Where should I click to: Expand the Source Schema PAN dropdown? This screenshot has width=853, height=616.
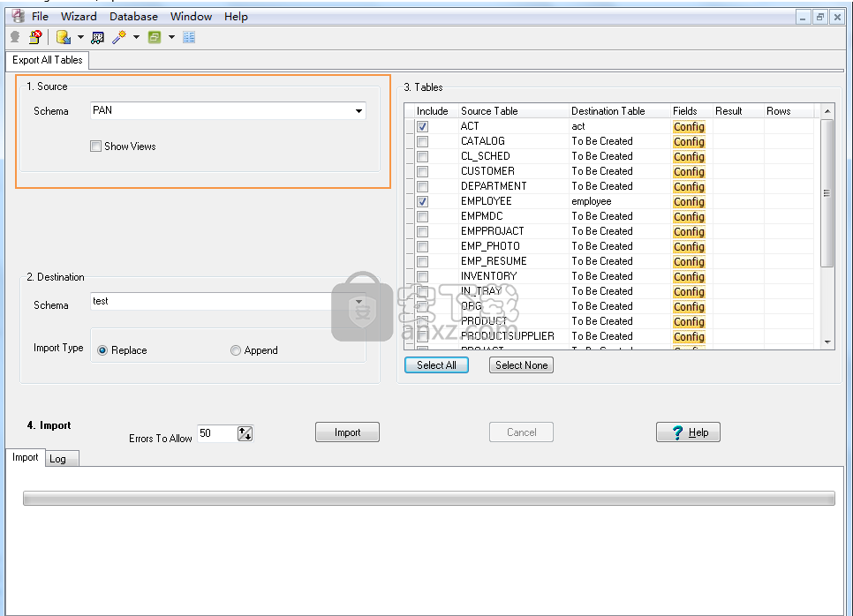pyautogui.click(x=359, y=111)
